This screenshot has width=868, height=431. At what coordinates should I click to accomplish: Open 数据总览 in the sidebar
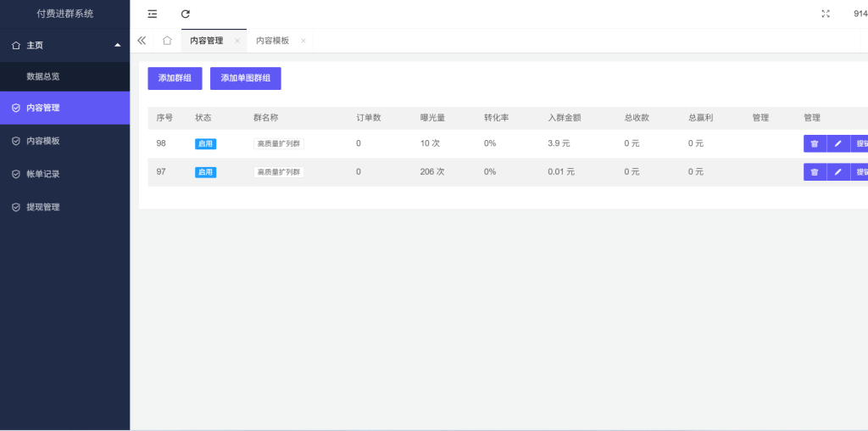point(43,76)
